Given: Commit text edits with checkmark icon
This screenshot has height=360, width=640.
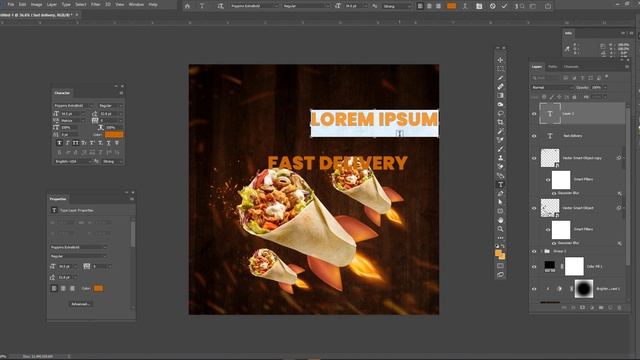Looking at the screenshot, I should (504, 6).
